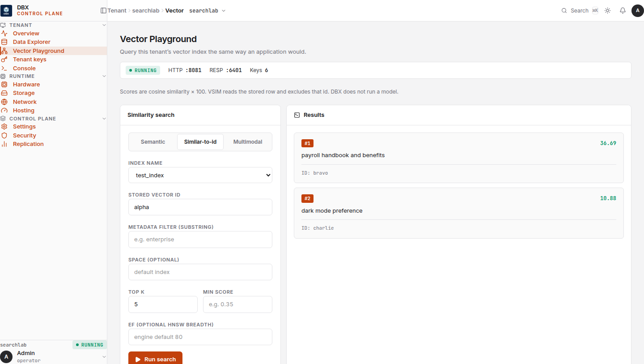The height and width of the screenshot is (364, 644).
Task: Click the Metadata Filter substring field
Action: pyautogui.click(x=200, y=240)
